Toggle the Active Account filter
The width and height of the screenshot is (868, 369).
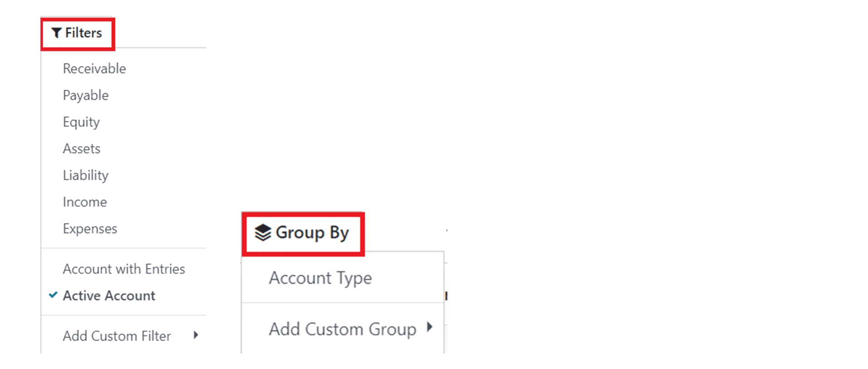pos(109,295)
